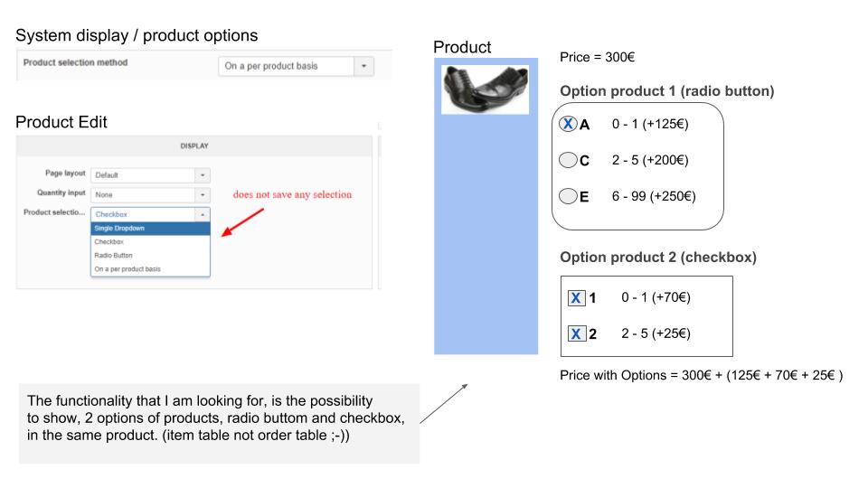Expand the Quantity input dropdown arrow
868x488 pixels.
(203, 195)
